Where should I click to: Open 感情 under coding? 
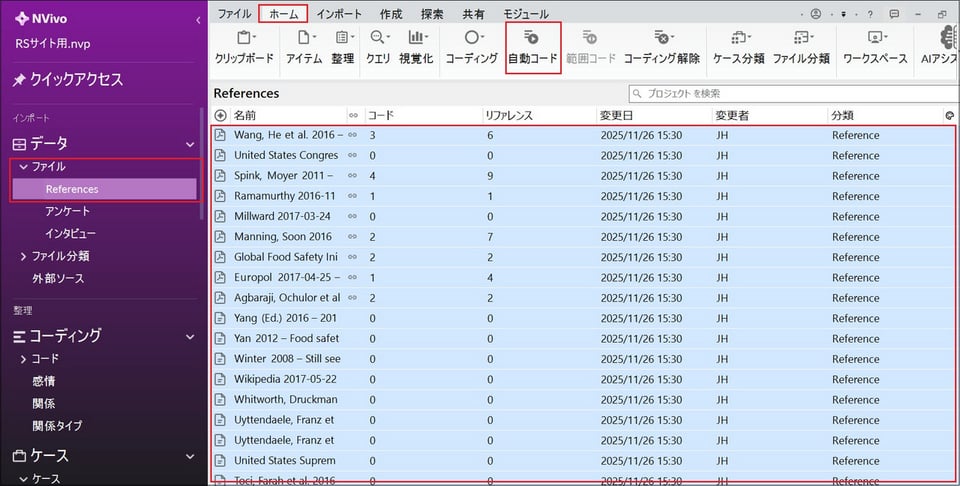click(43, 381)
